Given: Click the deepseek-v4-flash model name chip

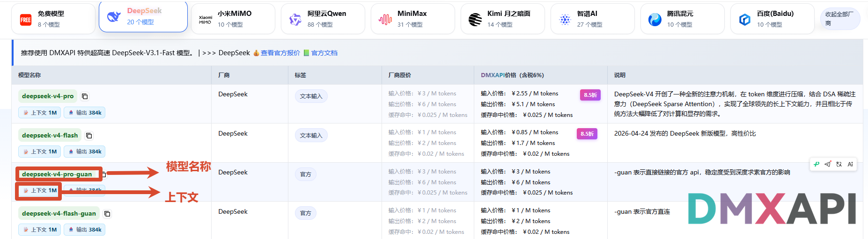Looking at the screenshot, I should 50,135.
